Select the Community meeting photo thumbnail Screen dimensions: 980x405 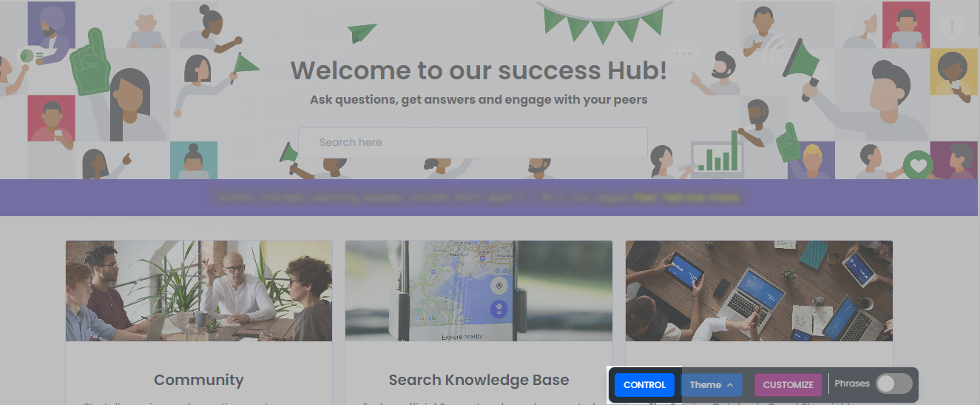point(199,291)
